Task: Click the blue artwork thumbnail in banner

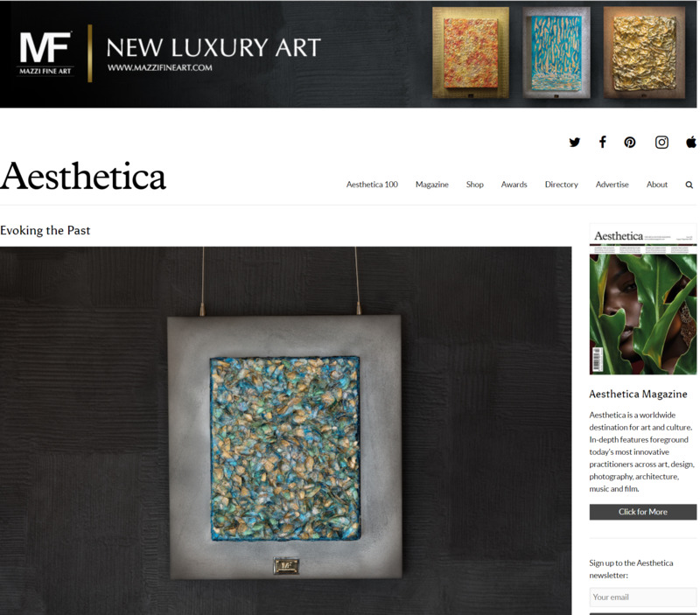Action: click(556, 53)
